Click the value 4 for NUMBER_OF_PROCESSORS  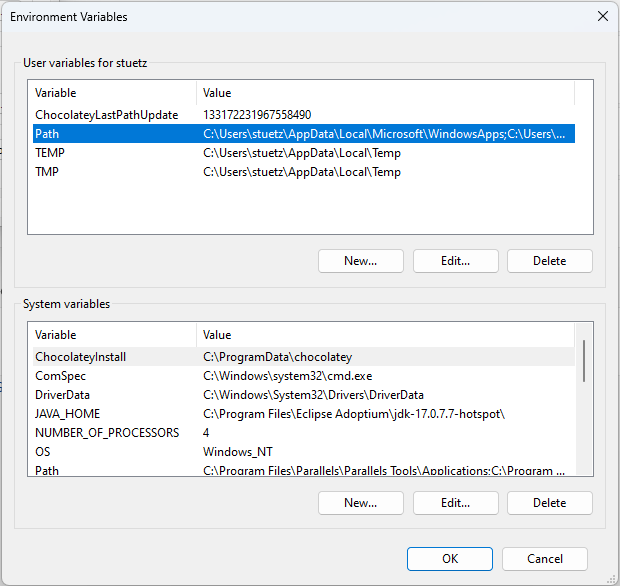[x=206, y=433]
